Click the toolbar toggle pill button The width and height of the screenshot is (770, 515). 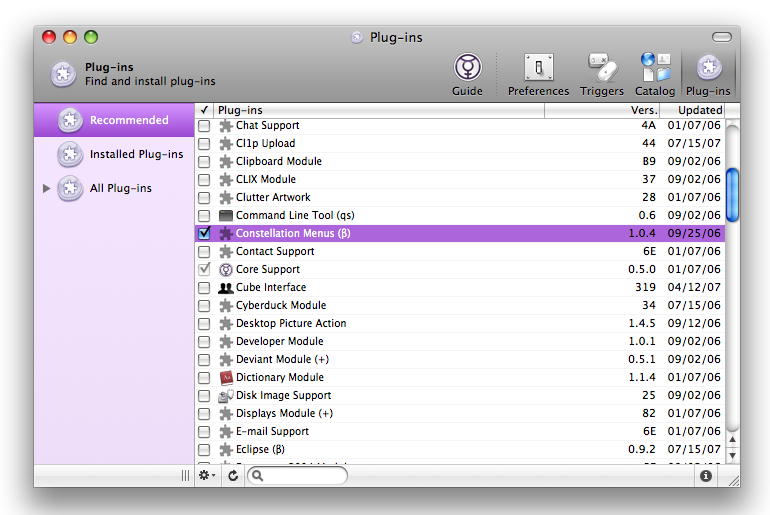[721, 37]
